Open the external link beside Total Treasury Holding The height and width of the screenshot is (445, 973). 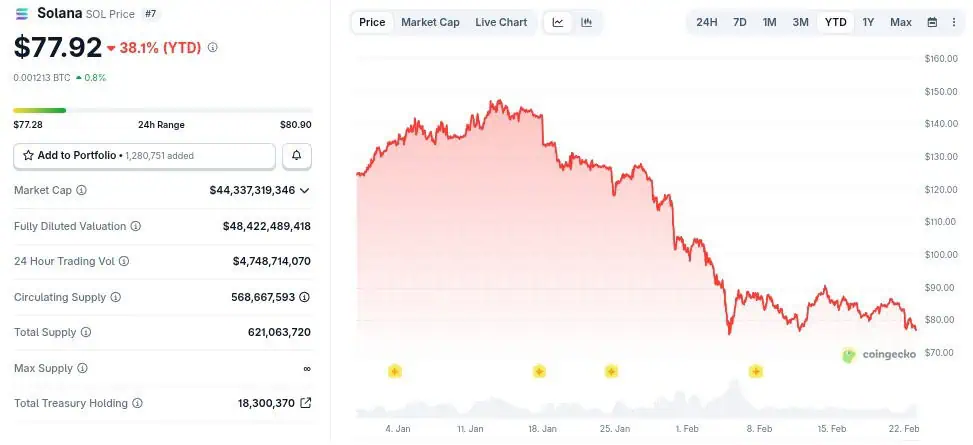point(305,403)
